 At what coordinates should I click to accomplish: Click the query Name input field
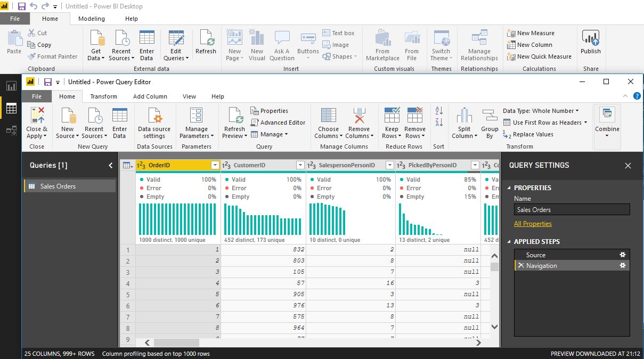tap(572, 210)
